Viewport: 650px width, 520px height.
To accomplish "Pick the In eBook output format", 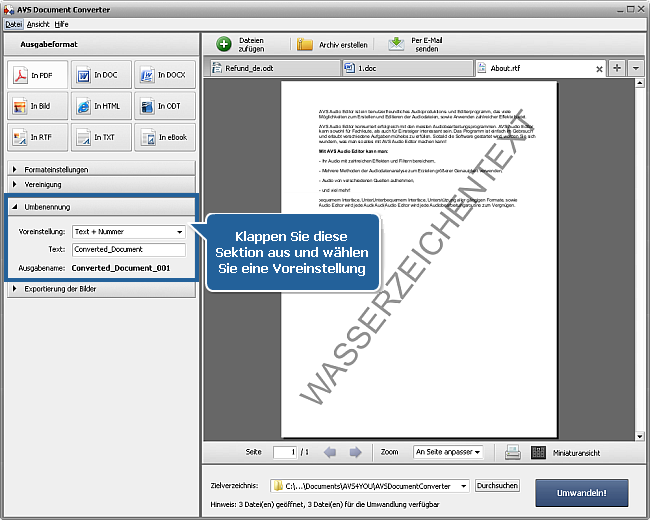I will pyautogui.click(x=165, y=137).
